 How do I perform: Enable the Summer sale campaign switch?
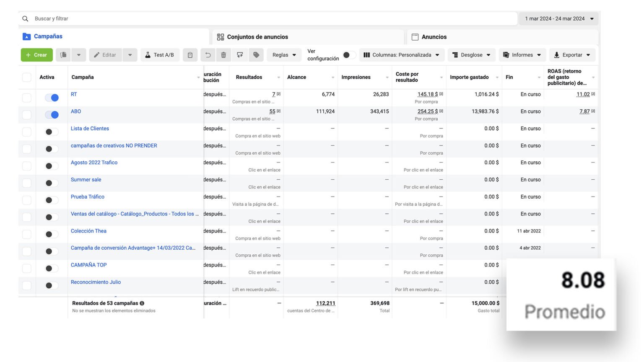pos(52,183)
